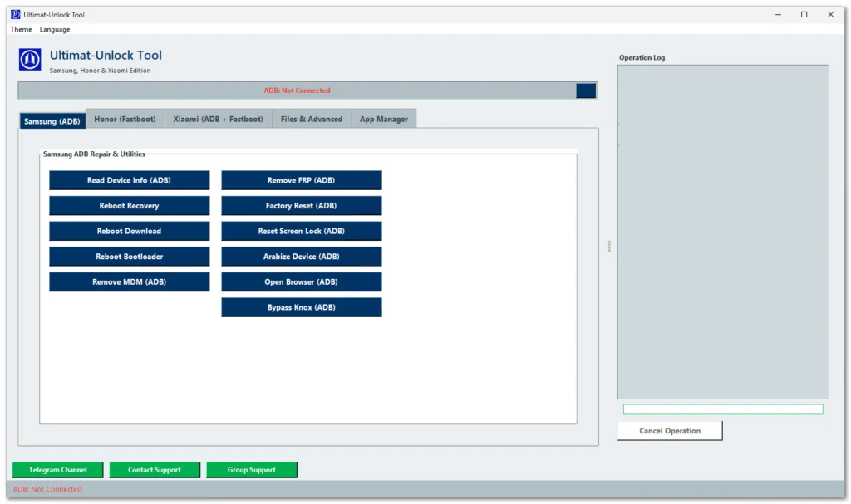The height and width of the screenshot is (504, 851).
Task: Click the panel splitter handle beside Operation Log
Action: pyautogui.click(x=609, y=247)
